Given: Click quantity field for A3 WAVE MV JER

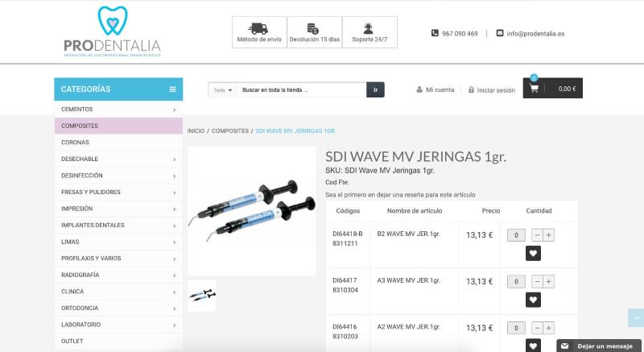Looking at the screenshot, I should (516, 282).
